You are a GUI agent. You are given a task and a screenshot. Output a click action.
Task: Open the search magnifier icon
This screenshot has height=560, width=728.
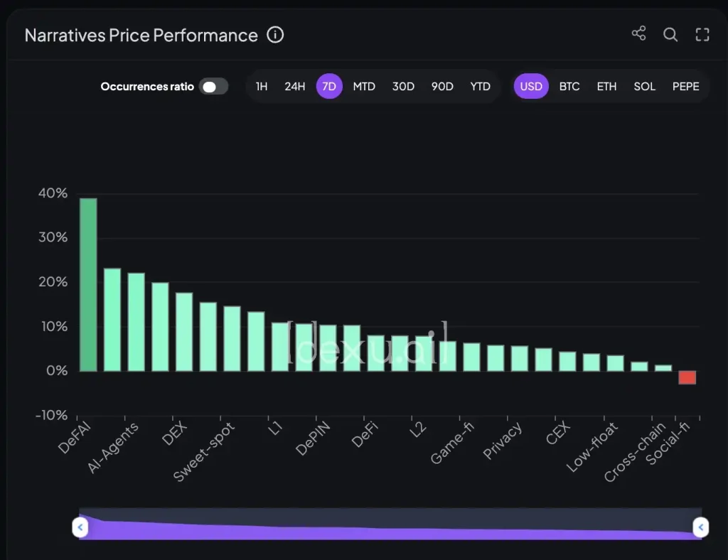[x=670, y=34]
